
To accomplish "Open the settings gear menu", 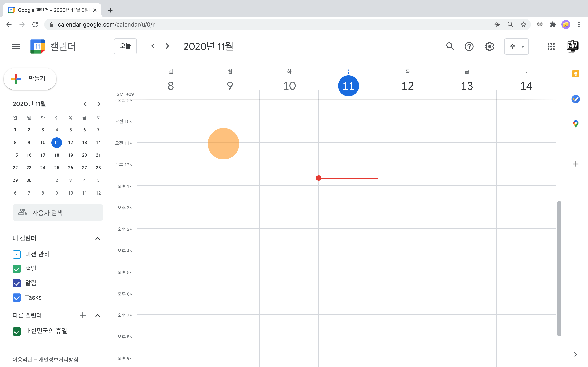I will [490, 46].
